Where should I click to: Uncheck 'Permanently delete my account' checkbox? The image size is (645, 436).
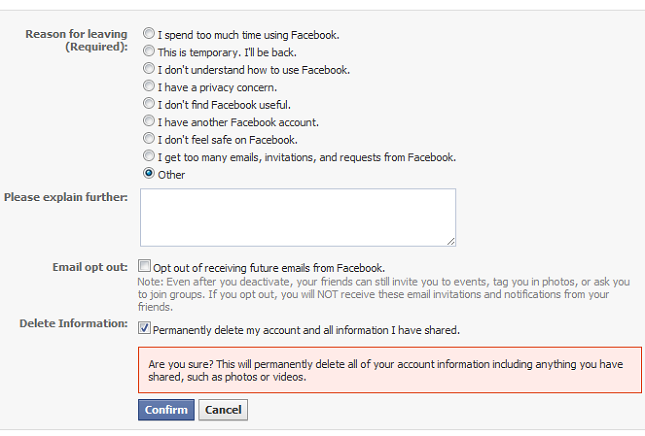tap(145, 328)
